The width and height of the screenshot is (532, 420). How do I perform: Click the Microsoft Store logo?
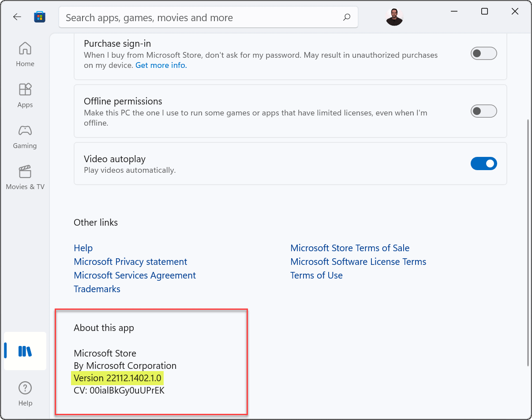(x=40, y=16)
